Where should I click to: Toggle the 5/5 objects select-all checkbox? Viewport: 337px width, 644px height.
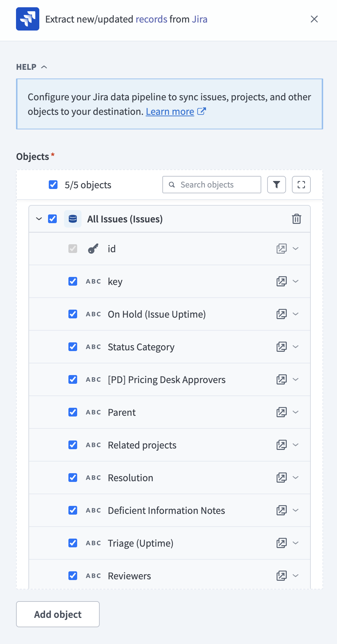pyautogui.click(x=53, y=185)
